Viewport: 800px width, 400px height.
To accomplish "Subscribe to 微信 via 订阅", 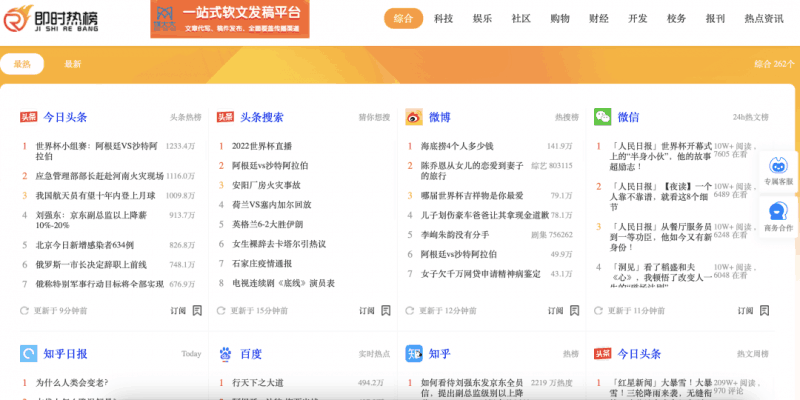I will [745, 311].
